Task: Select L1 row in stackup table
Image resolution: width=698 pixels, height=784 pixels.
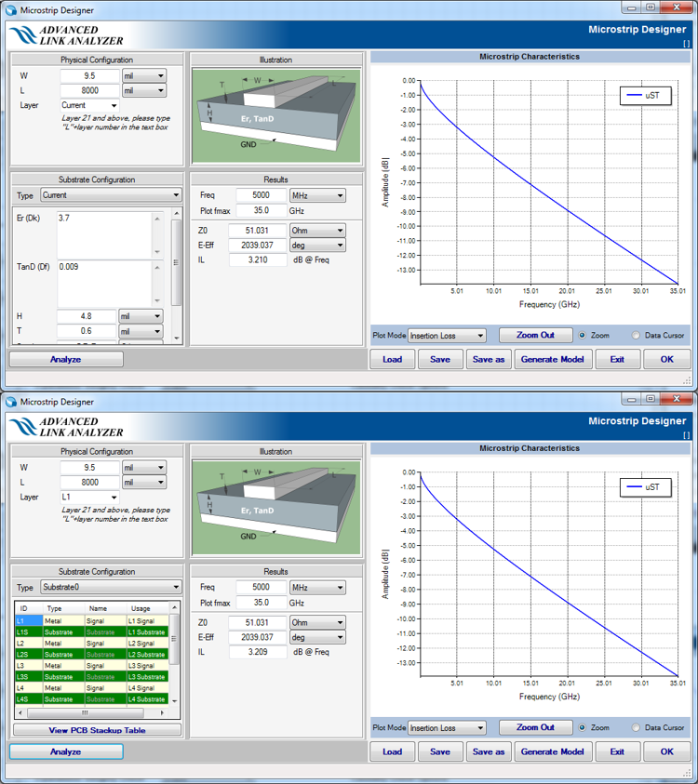Action: [92, 620]
